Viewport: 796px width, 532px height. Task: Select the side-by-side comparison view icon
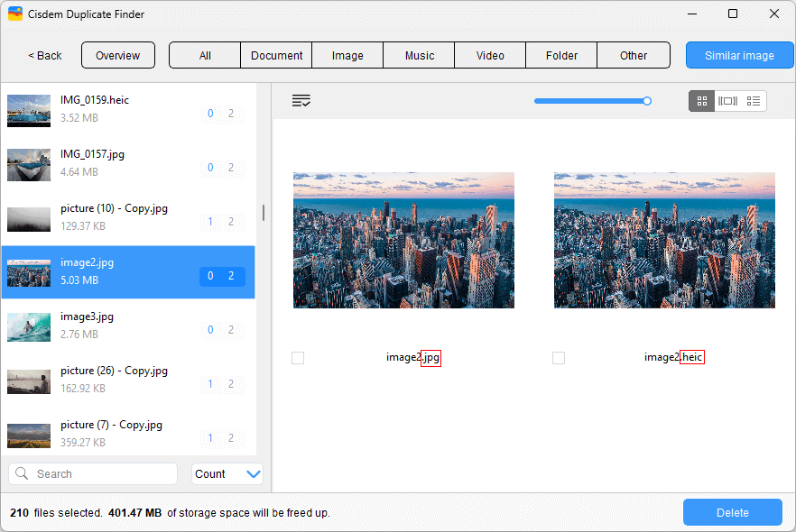pyautogui.click(x=727, y=101)
